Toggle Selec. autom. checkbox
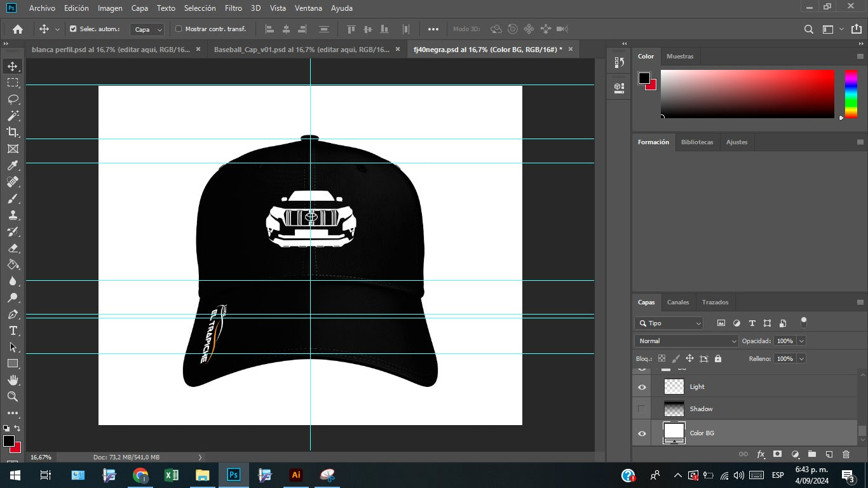The height and width of the screenshot is (488, 868). pyautogui.click(x=73, y=29)
